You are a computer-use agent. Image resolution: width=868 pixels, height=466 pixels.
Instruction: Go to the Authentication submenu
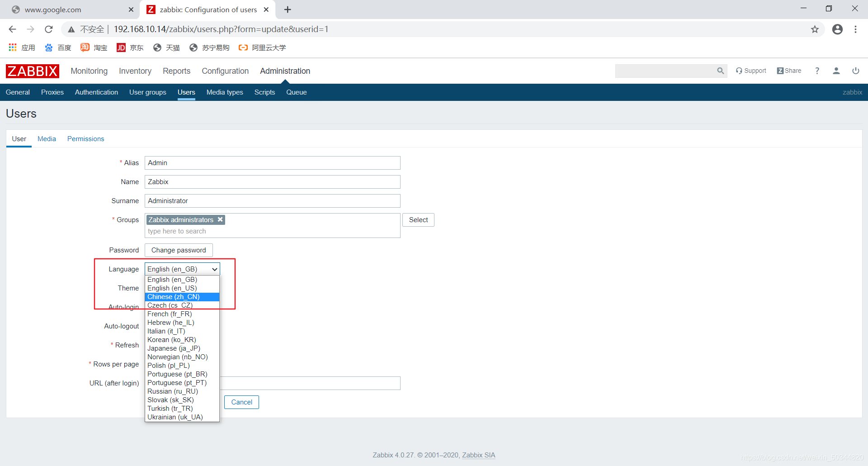(96, 92)
